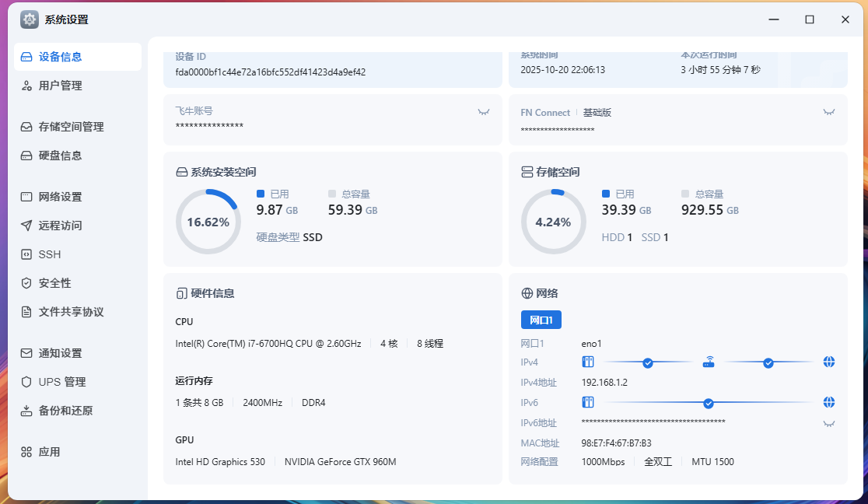Navigate to 网络设置 page
868x504 pixels.
tap(61, 197)
